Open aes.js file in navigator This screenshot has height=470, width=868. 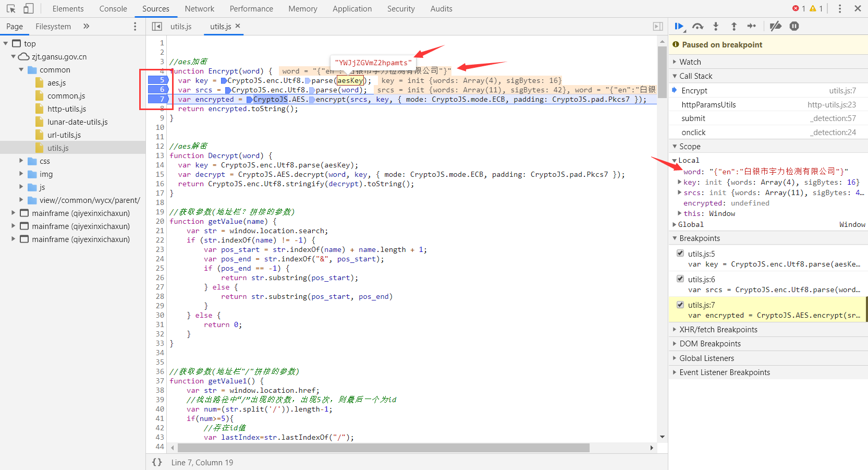[56, 83]
